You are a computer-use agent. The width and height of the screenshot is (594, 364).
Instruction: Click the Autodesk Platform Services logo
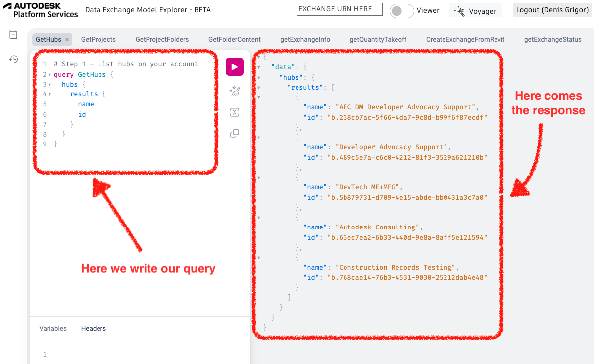pyautogui.click(x=41, y=10)
